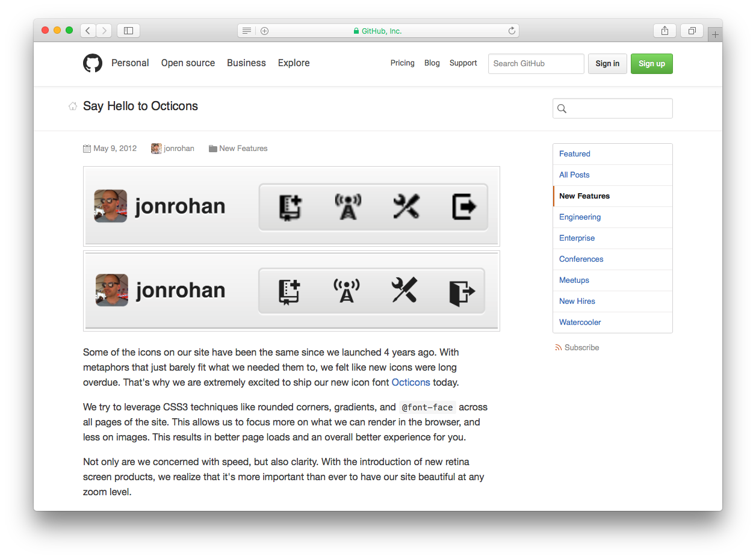Click the Sign in button
Viewport: 756px width, 559px height.
[607, 64]
